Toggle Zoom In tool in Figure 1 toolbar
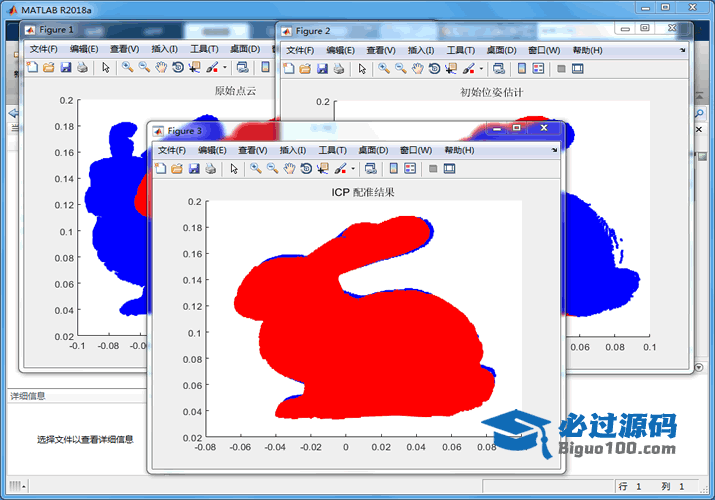 click(x=128, y=67)
